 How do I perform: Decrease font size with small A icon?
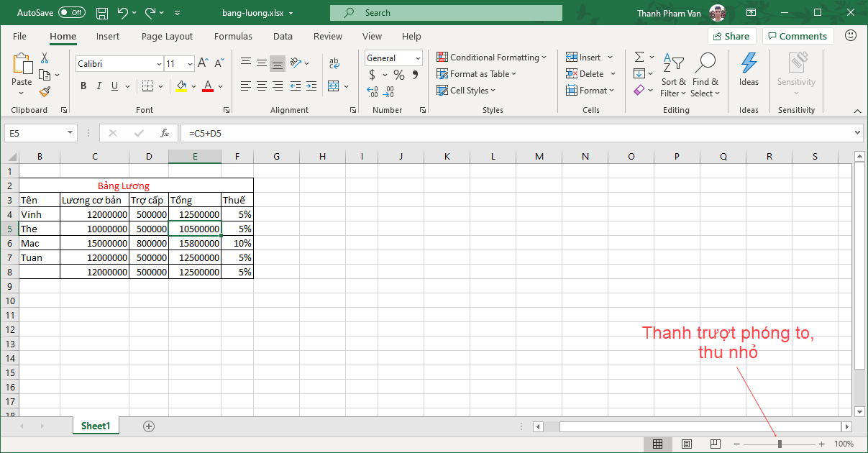tap(218, 64)
